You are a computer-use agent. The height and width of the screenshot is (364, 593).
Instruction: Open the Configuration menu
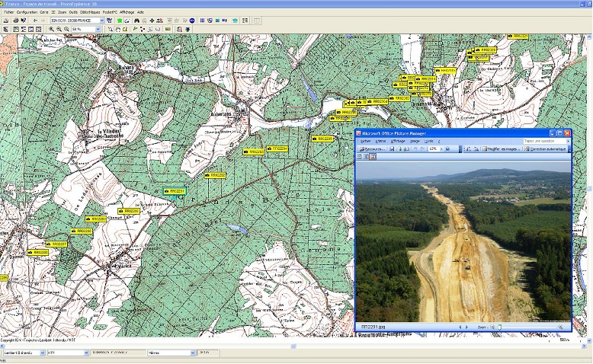pyautogui.click(x=27, y=12)
